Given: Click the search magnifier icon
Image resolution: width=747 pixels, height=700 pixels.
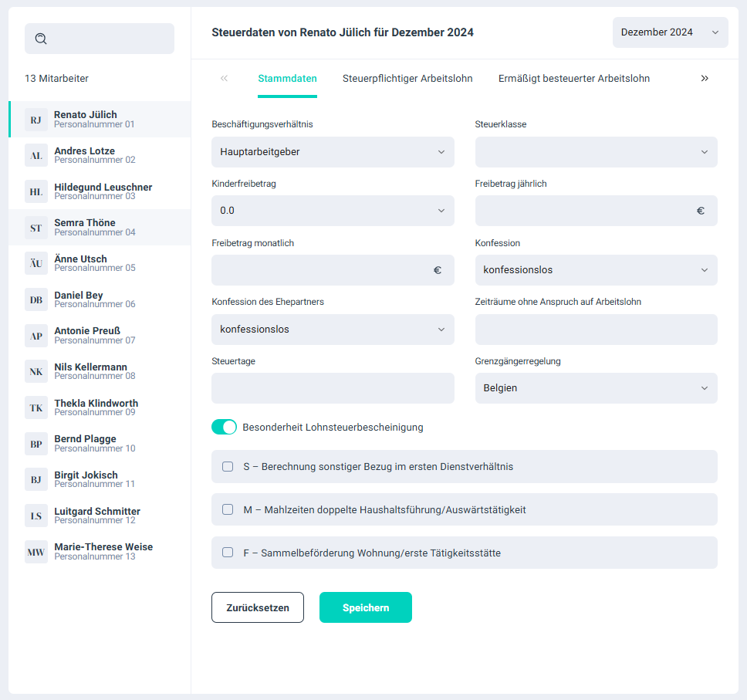Looking at the screenshot, I should (x=42, y=39).
